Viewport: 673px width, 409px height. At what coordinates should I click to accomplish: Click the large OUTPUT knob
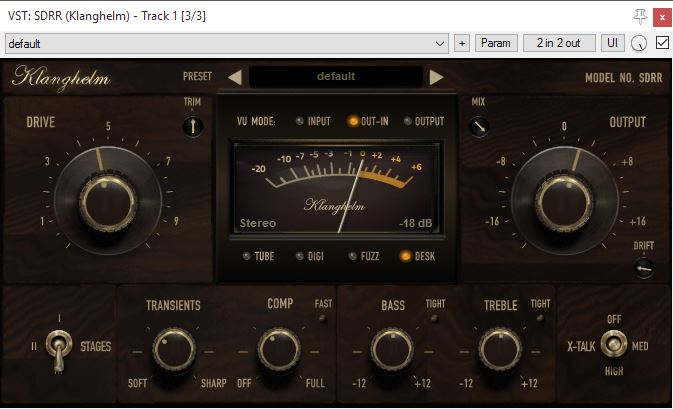click(565, 201)
